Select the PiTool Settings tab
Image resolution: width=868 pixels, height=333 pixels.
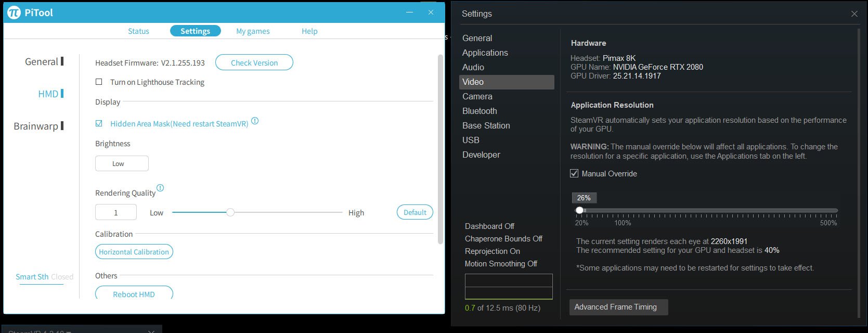[x=196, y=31]
